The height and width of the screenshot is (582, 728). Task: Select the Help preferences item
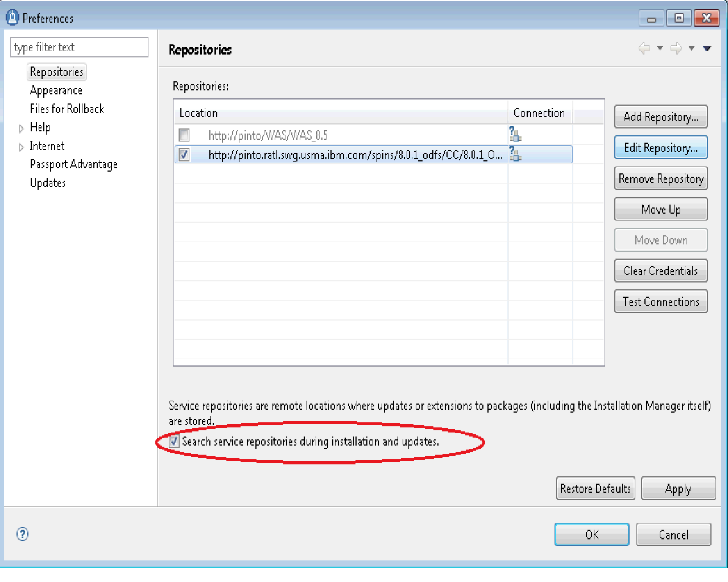coord(40,127)
